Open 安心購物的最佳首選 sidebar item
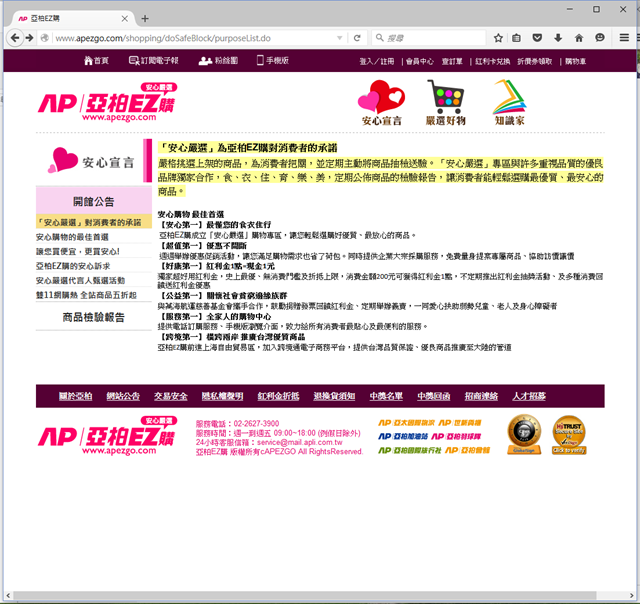Image resolution: width=640 pixels, height=604 pixels. [72, 237]
